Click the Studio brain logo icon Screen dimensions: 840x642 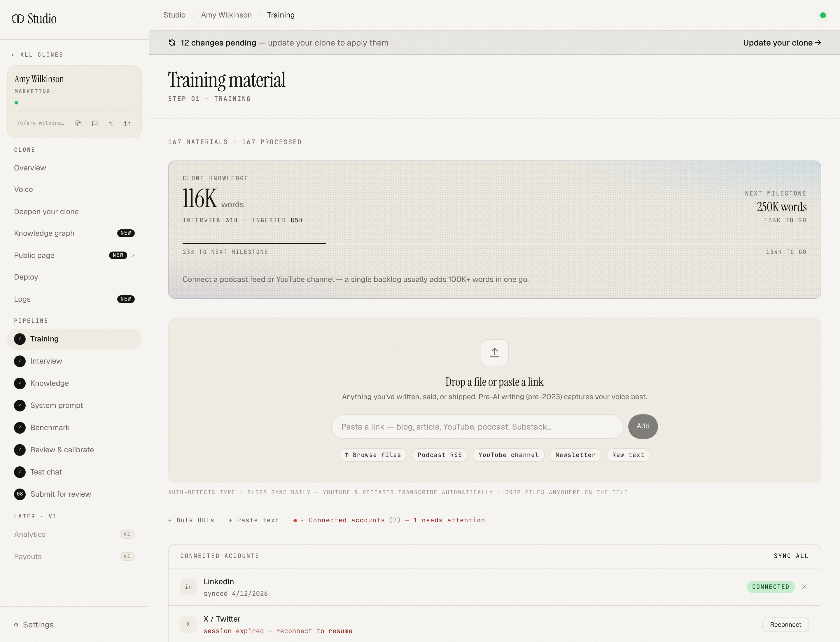click(17, 19)
